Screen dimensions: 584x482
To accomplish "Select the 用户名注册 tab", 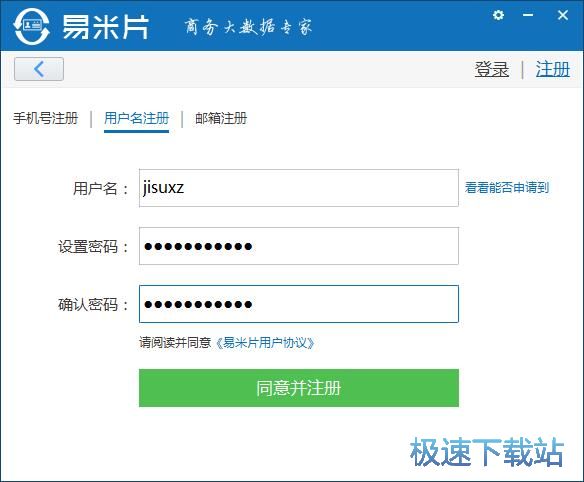I will coord(136,118).
